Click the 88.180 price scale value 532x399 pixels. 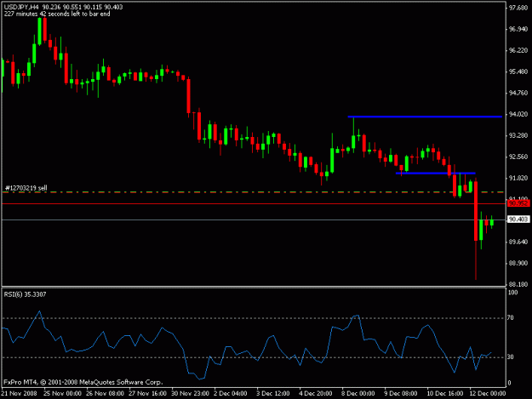click(x=518, y=284)
